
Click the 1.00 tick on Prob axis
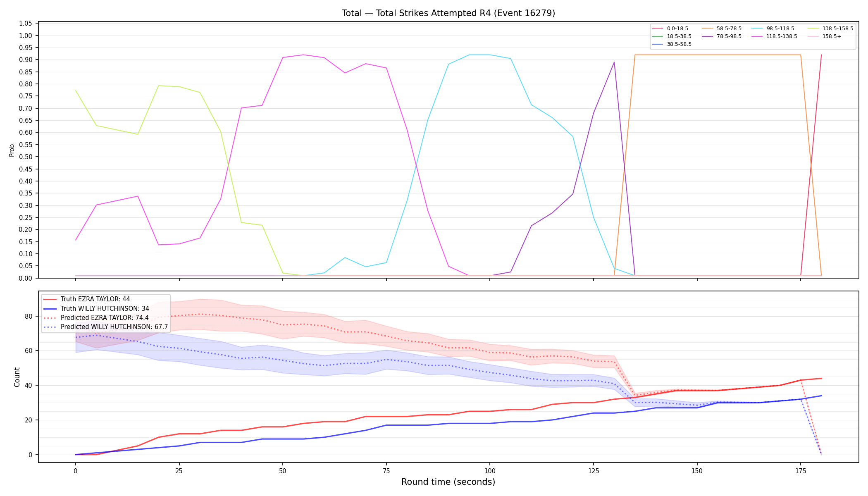(26, 36)
